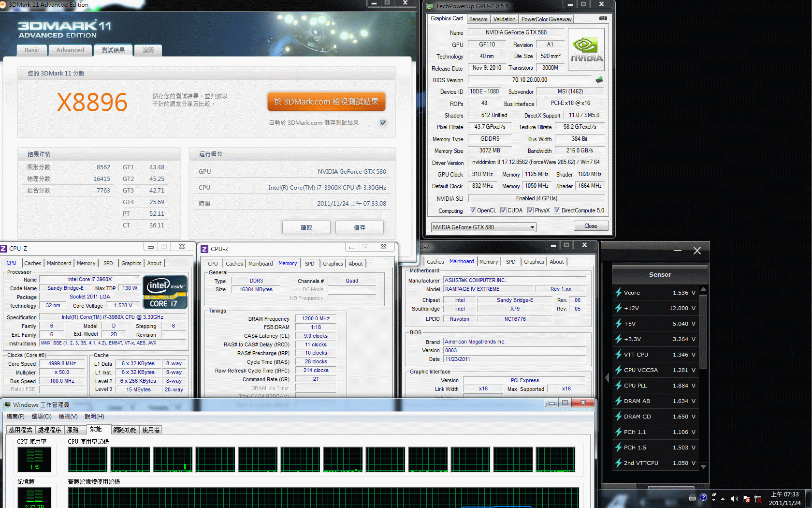Screen dimensions: 812x508
Task: Click the PCH 1.1 lightning bolt icon
Action: (618, 432)
